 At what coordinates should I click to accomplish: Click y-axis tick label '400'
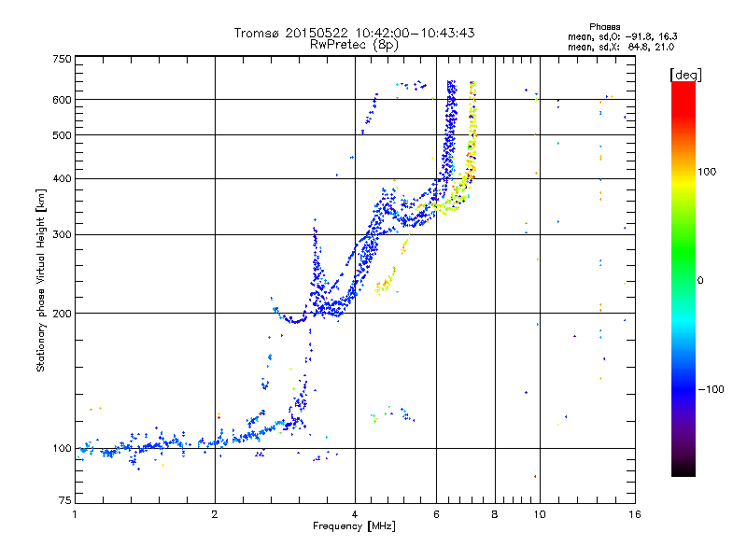tap(63, 178)
